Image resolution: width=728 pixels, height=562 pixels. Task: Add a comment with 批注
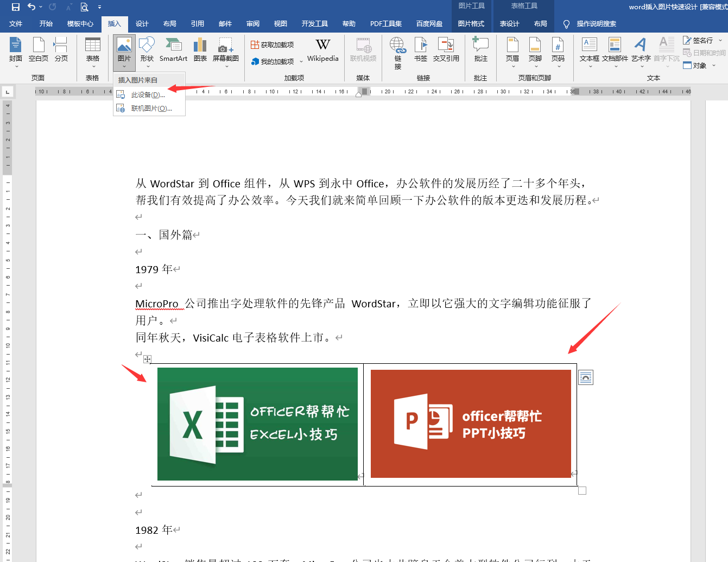pos(480,50)
